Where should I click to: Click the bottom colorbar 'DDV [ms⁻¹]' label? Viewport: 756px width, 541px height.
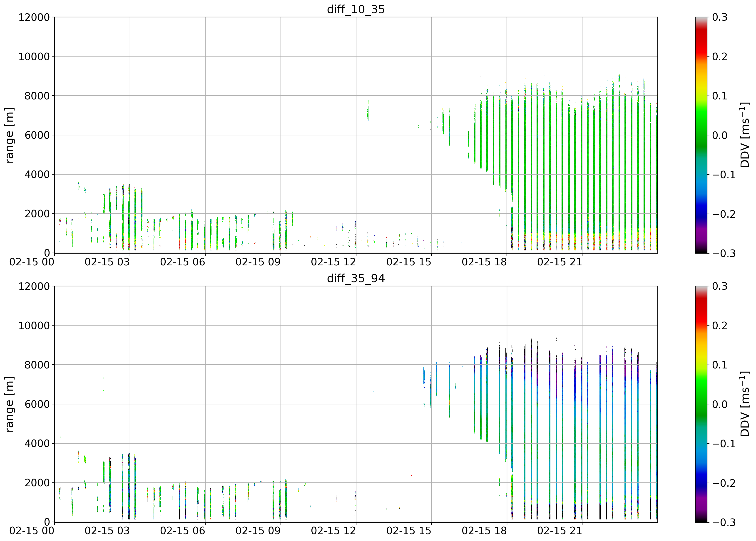745,404
